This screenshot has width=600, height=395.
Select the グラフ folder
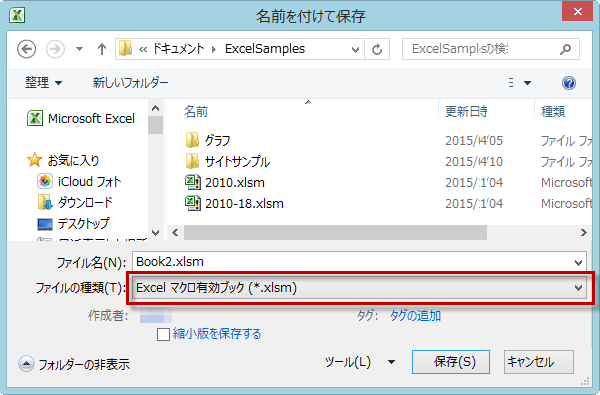pyautogui.click(x=217, y=140)
